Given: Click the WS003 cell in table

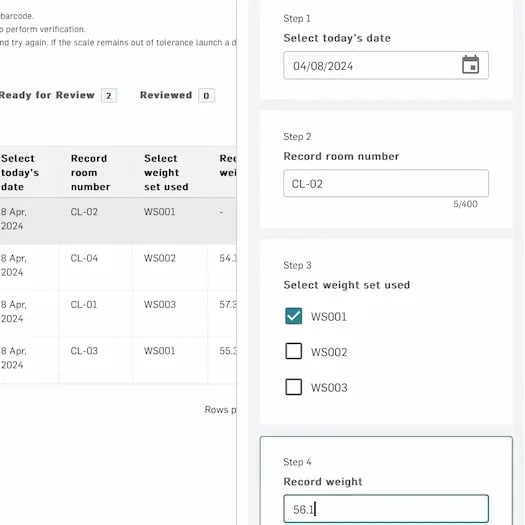Looking at the screenshot, I should pyautogui.click(x=160, y=304).
